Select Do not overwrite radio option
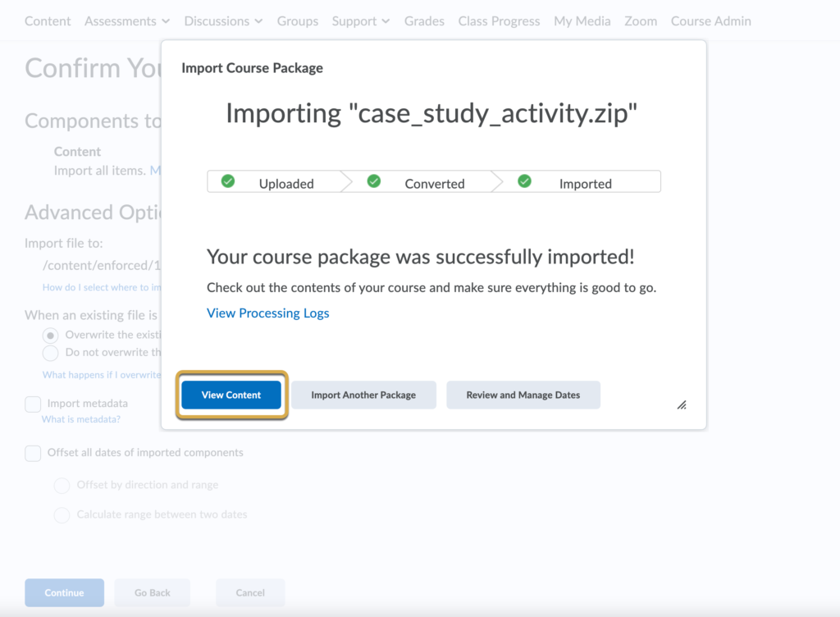Viewport: 840px width, 617px height. [50, 353]
